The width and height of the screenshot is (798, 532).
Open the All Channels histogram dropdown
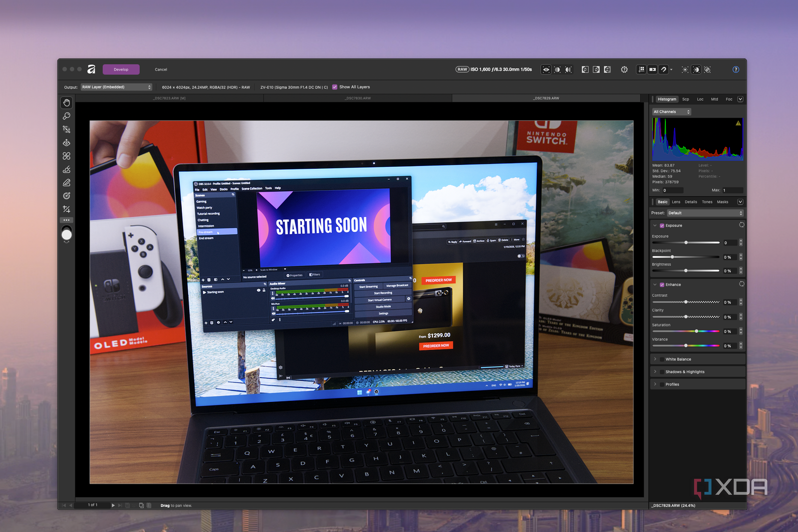[x=672, y=112]
